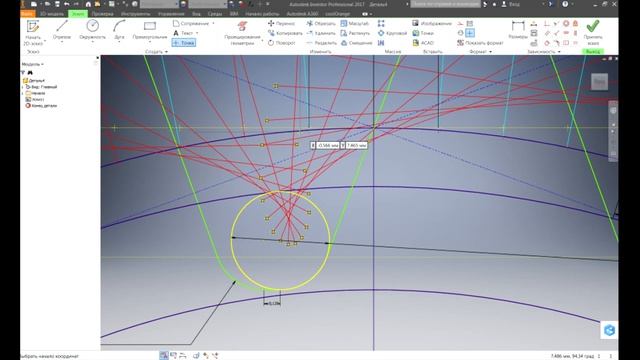Screen dimensions: 640x360
Task: Choose the Fillet (Сопряжение) tool
Action: (191, 24)
